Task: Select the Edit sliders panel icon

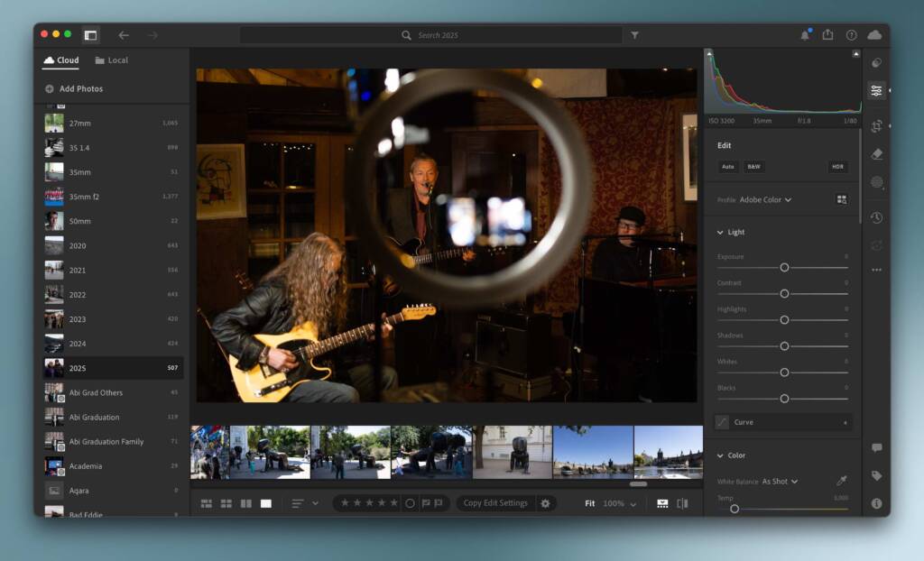Action: pyautogui.click(x=876, y=90)
